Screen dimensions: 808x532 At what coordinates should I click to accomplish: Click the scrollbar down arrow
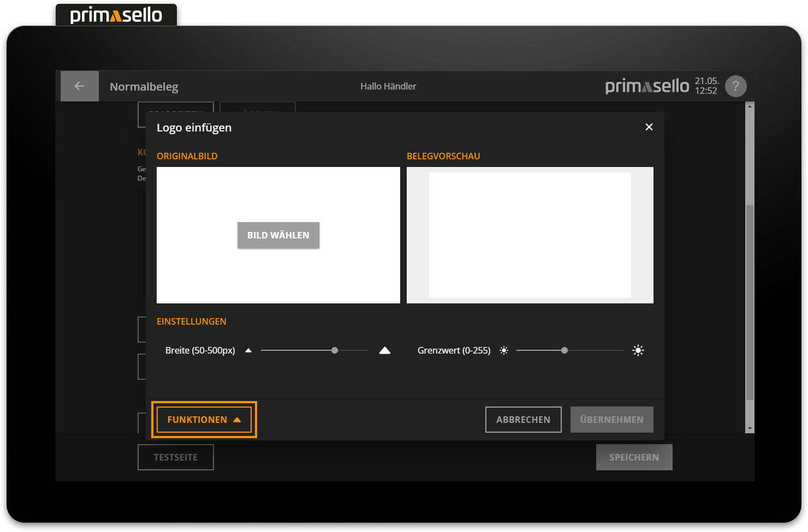click(x=750, y=429)
